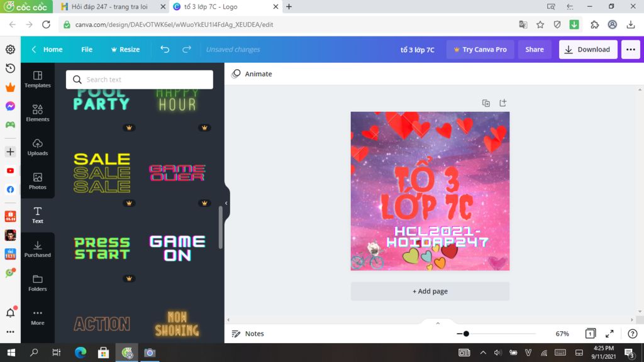Open Messenger in browser sidebar

click(x=10, y=106)
